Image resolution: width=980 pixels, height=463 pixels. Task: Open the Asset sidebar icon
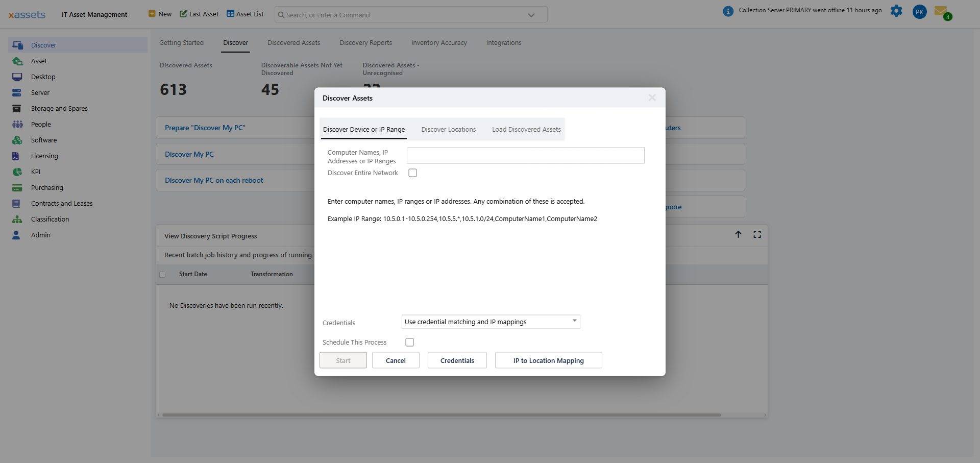pos(18,61)
